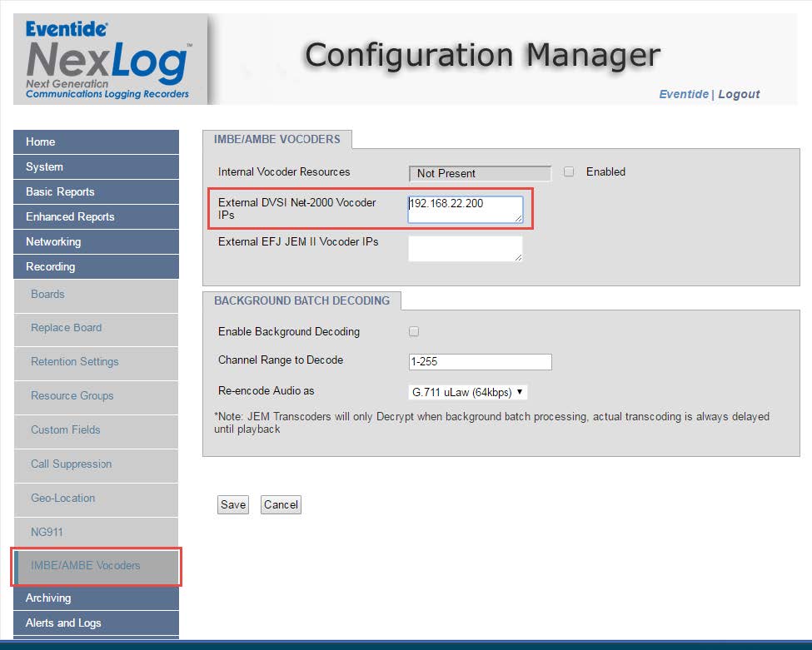Viewport: 812px width, 650px height.
Task: Select Retention Settings in sidebar
Action: tap(75, 362)
